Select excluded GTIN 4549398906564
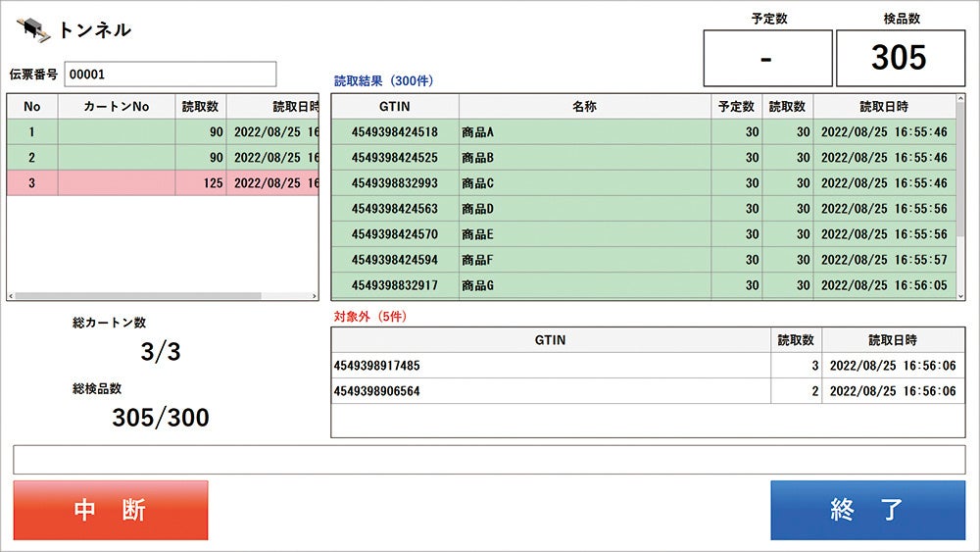The width and height of the screenshot is (980, 552). point(648,391)
